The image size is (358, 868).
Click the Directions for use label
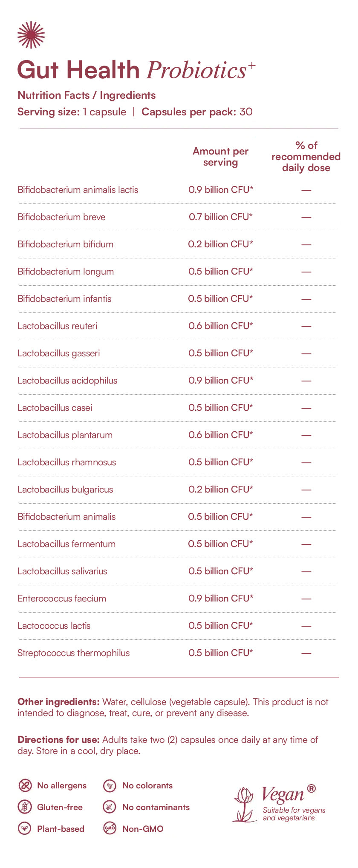click(58, 740)
